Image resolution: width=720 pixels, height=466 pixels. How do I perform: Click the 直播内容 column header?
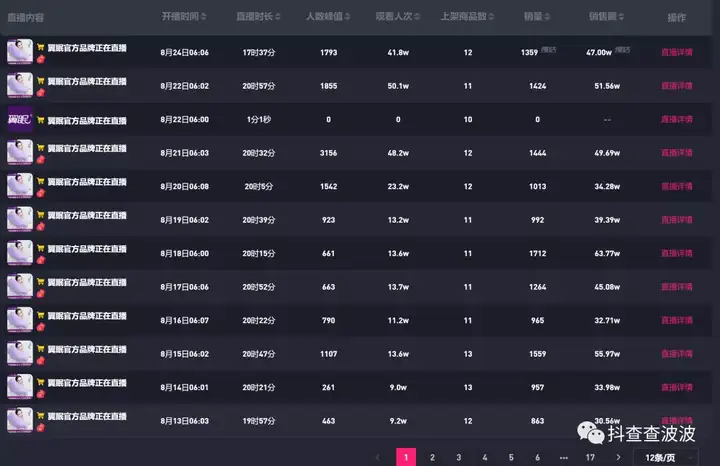(26, 18)
